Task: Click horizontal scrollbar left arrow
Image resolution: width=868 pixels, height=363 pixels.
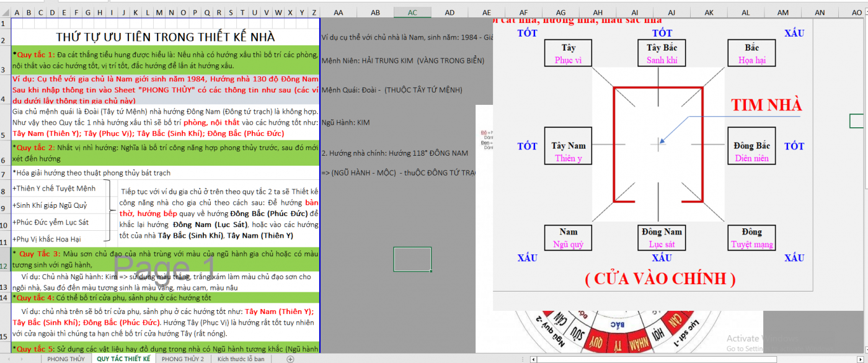Action: [x=534, y=359]
